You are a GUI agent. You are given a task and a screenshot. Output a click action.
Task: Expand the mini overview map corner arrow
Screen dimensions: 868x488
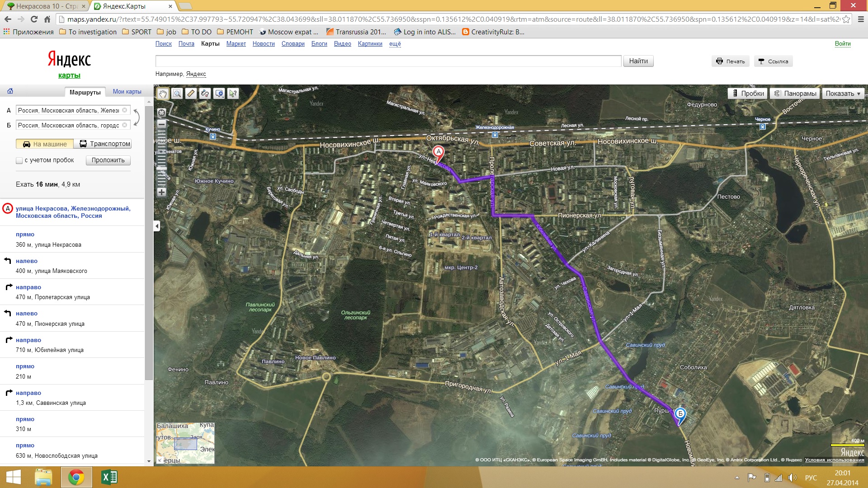coord(160,460)
